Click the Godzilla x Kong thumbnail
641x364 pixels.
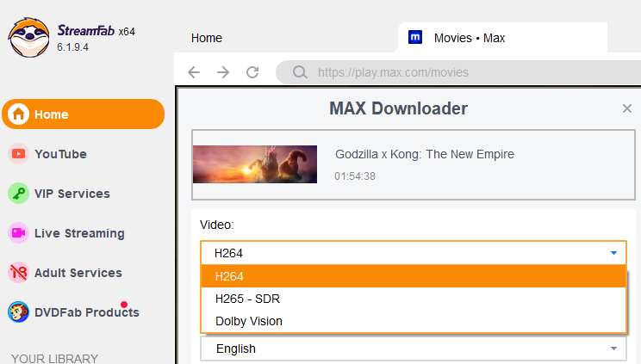click(x=255, y=164)
